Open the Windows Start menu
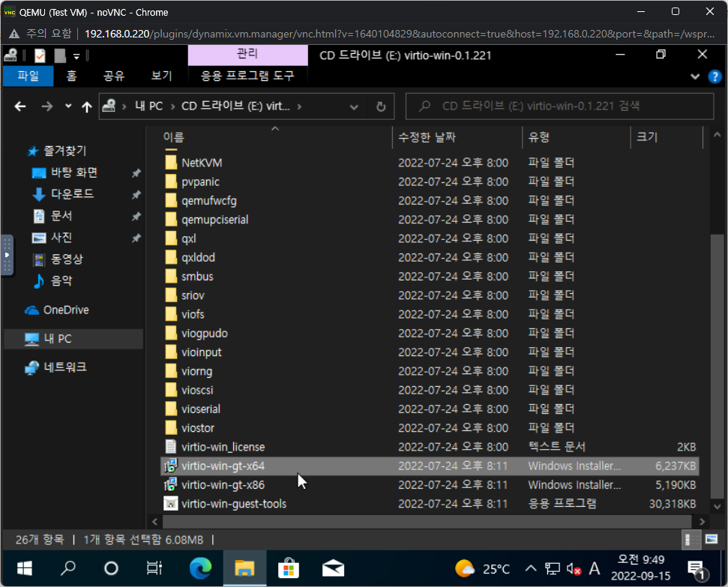The width and height of the screenshot is (728, 587). 24,568
